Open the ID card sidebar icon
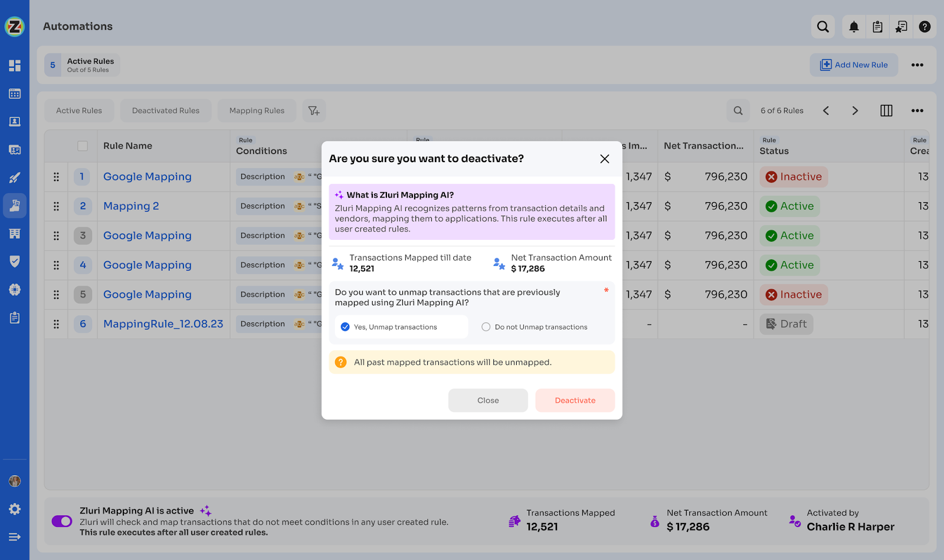 [15, 150]
